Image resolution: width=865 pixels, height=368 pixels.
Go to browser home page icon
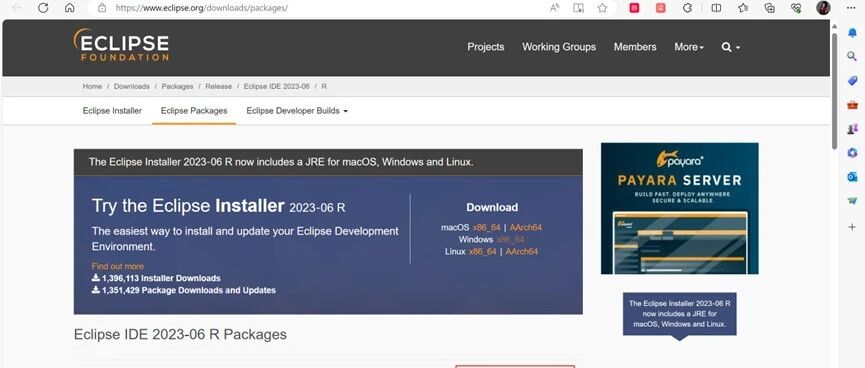coord(70,8)
